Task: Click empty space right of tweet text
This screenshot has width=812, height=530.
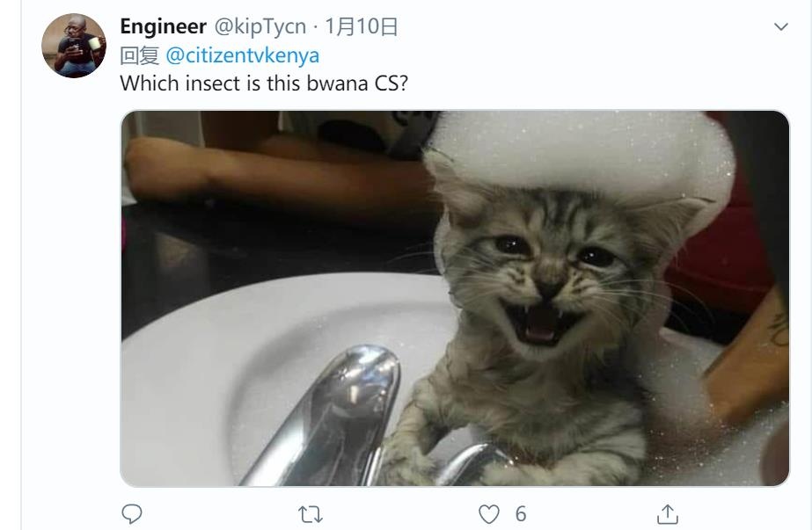Action: pyautogui.click(x=596, y=83)
